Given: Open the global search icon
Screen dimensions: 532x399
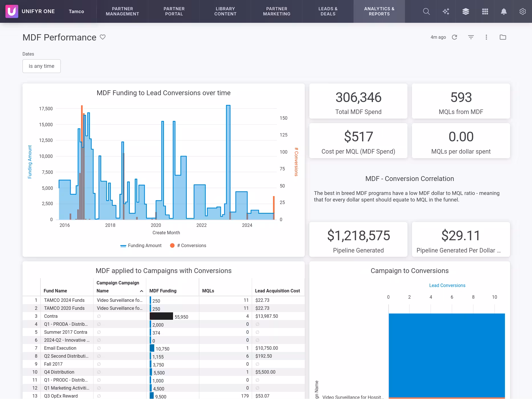Looking at the screenshot, I should (x=426, y=11).
